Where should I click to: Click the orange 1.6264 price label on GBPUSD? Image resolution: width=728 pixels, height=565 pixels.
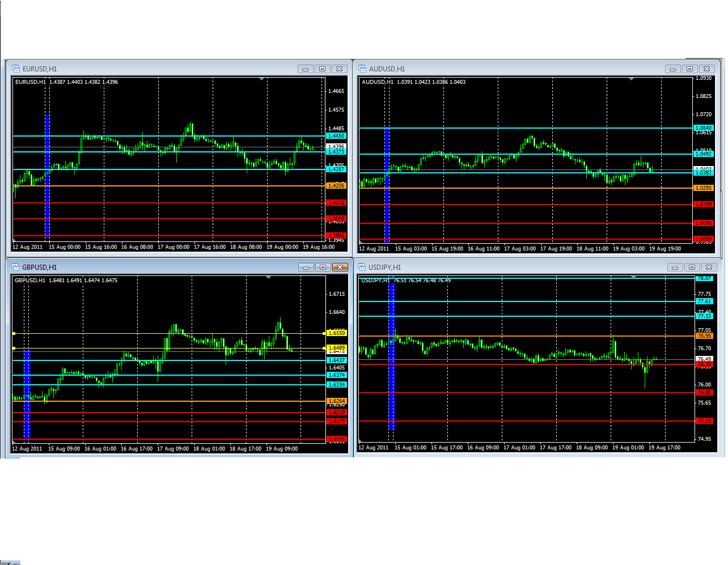[x=337, y=401]
